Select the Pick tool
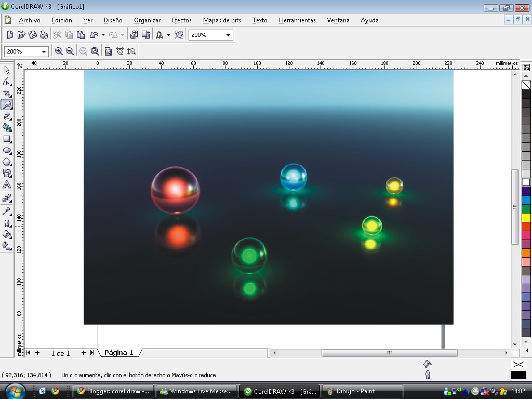The height and width of the screenshot is (399, 532). pyautogui.click(x=7, y=70)
